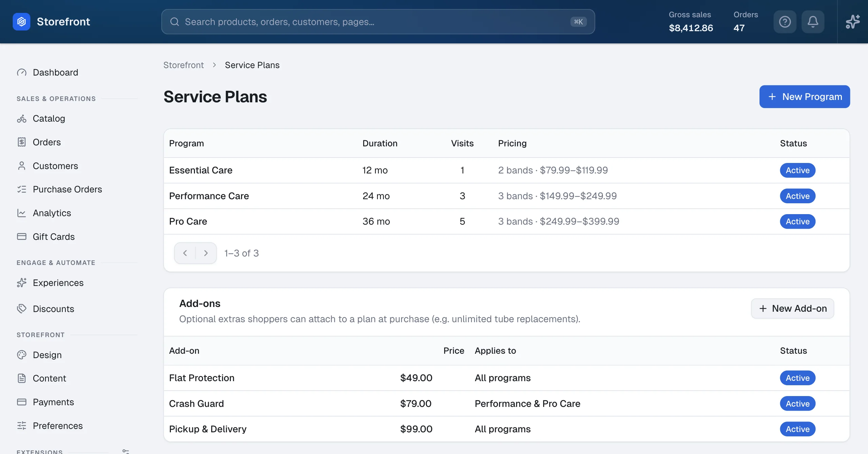This screenshot has height=454, width=868.
Task: Click the New Program button
Action: click(x=805, y=97)
